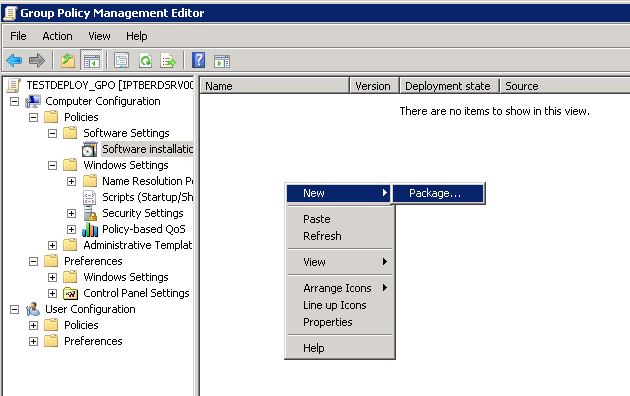Screen dimensions: 630x396
Task: Click the User Configuration person icon
Action: pyautogui.click(x=33, y=309)
